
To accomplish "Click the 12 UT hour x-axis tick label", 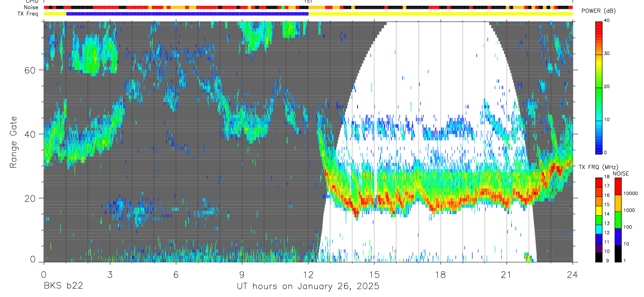I will [x=308, y=274].
